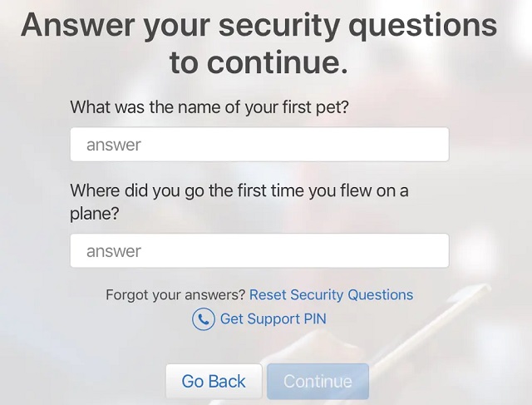The width and height of the screenshot is (532, 405).
Task: Reset forgotten answers via Reset Security Questions
Action: 331,294
